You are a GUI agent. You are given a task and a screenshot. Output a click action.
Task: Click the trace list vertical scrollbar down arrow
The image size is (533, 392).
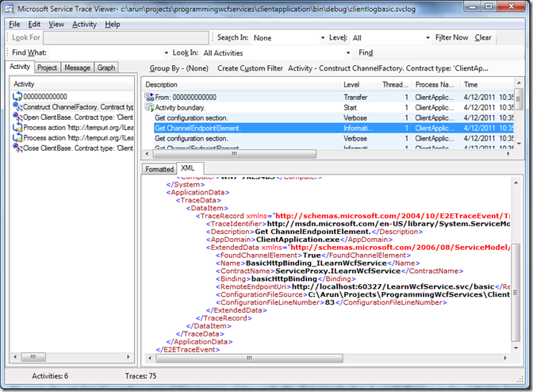[519, 144]
